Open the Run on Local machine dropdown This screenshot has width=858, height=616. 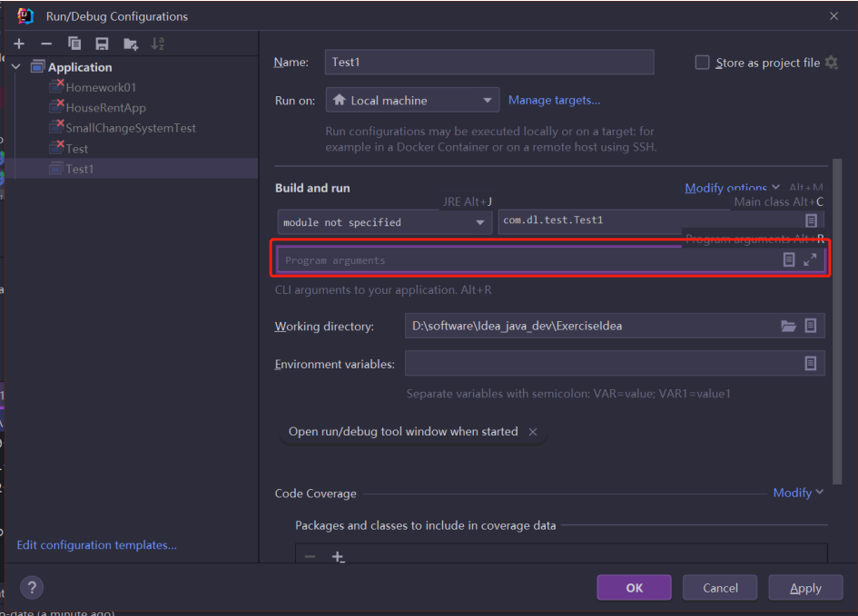(412, 100)
